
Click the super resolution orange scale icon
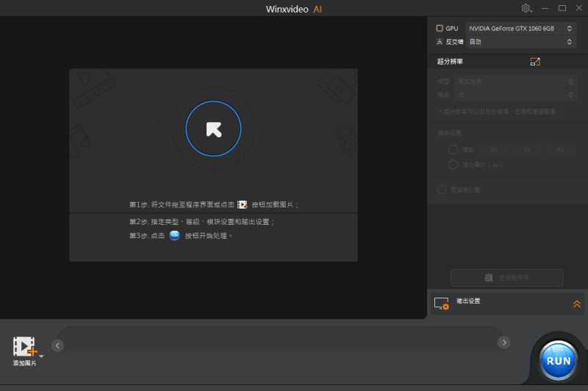(x=535, y=62)
